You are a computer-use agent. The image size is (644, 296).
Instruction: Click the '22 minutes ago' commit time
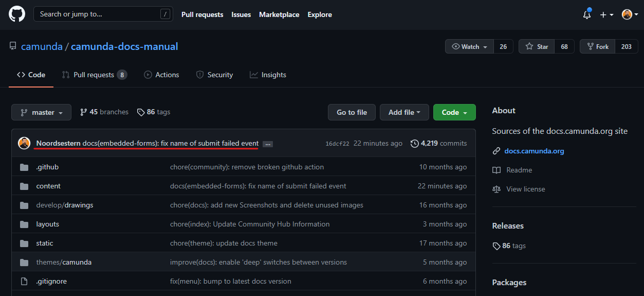[378, 143]
